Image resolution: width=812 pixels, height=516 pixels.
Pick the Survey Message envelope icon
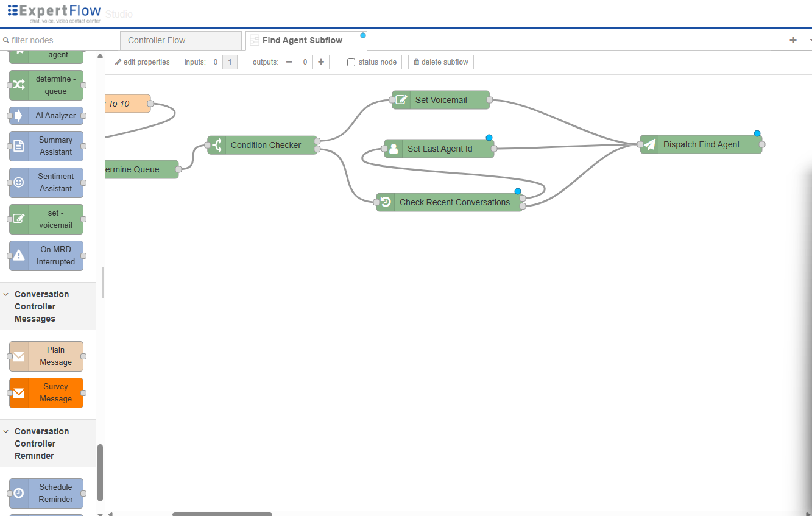tap(19, 393)
